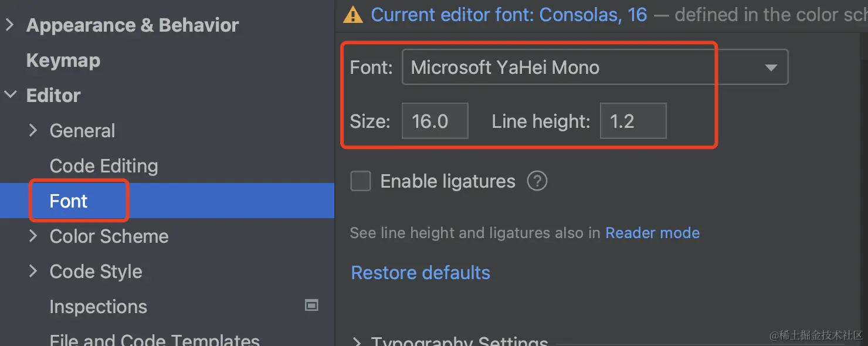Open the Reader mode link
The image size is (868, 346).
pos(652,233)
